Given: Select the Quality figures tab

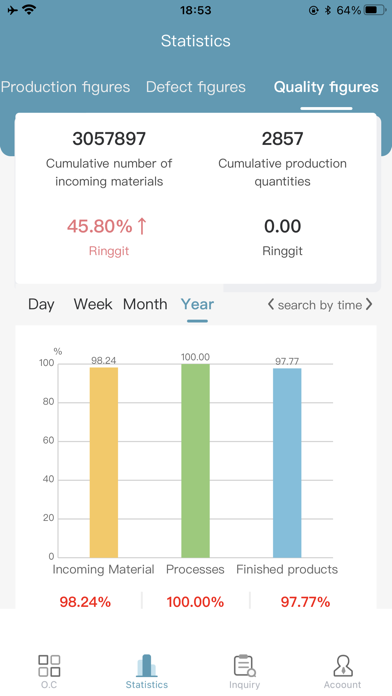Looking at the screenshot, I should tap(326, 87).
